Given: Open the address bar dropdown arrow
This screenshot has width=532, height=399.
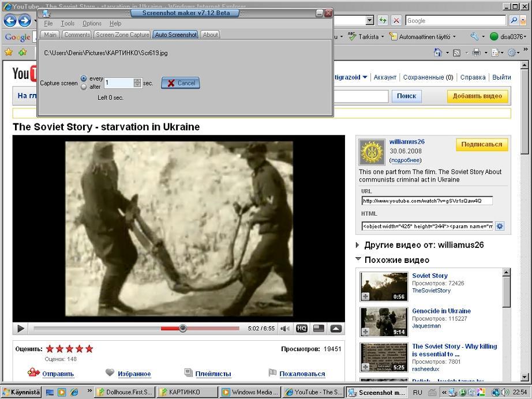Looking at the screenshot, I should [370, 20].
